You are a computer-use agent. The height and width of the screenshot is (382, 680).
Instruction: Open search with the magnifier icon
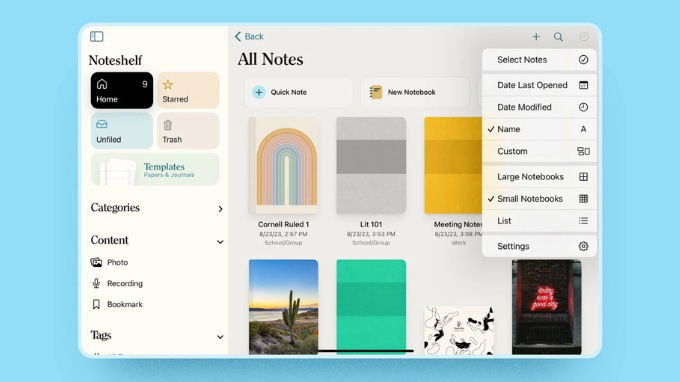(559, 37)
